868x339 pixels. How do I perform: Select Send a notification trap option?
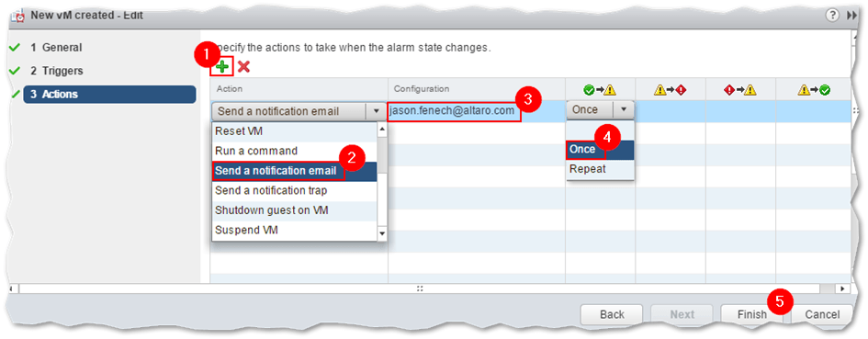point(294,190)
